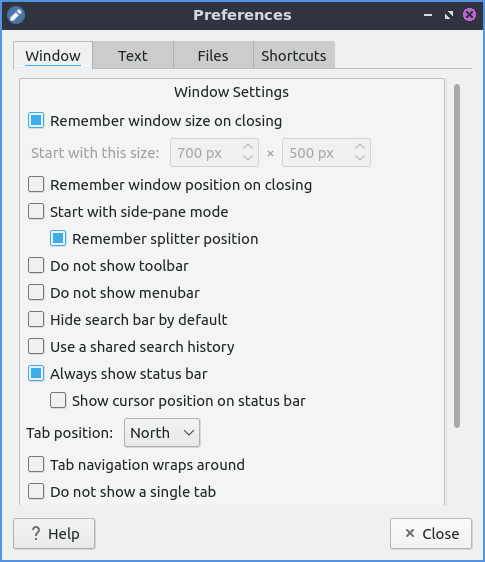Click the X icon on Close button

click(x=410, y=533)
